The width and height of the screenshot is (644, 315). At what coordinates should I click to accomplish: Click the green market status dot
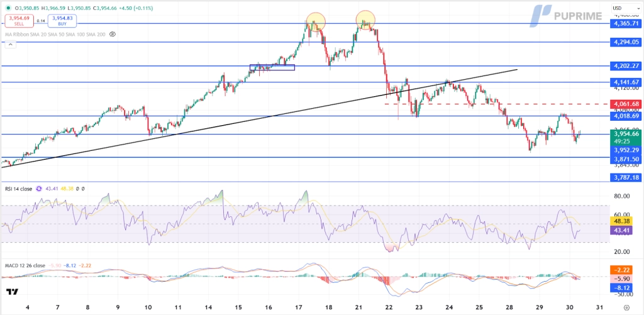9,8
